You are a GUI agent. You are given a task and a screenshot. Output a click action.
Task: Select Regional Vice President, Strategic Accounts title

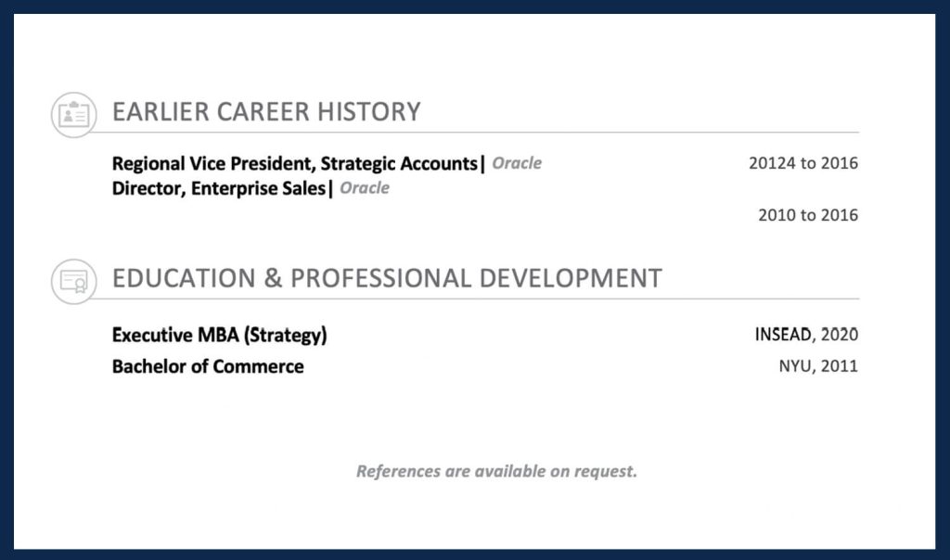pyautogui.click(x=294, y=164)
